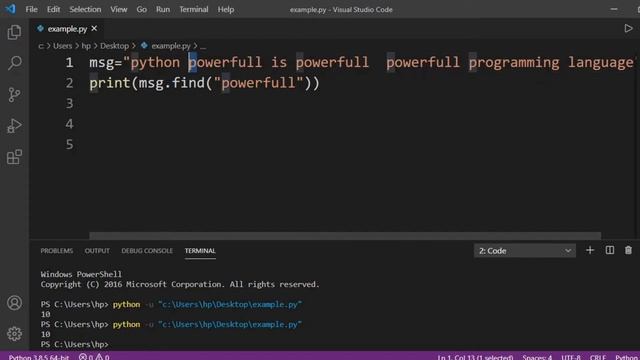
Task: Select the TERMINAL panel tab
Action: 200,251
